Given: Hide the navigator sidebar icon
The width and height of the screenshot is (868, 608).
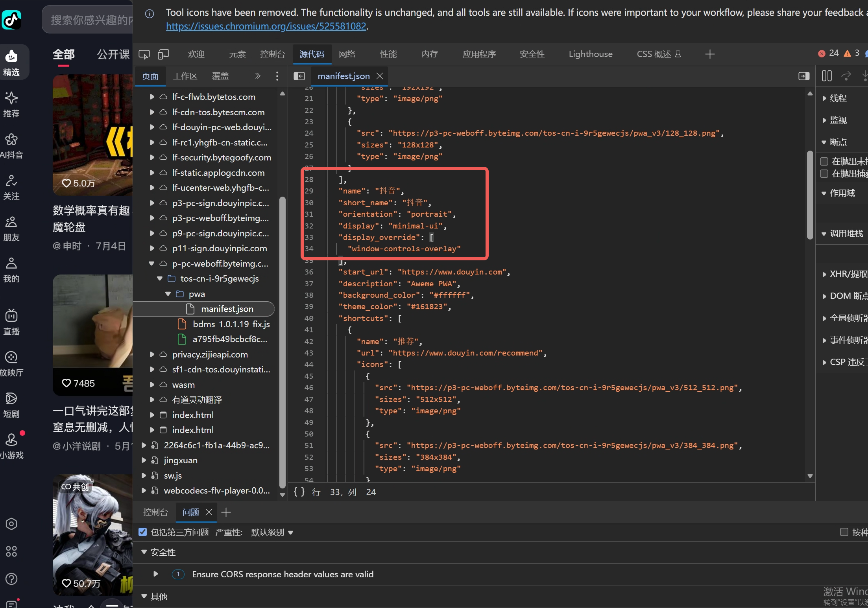Looking at the screenshot, I should tap(299, 76).
